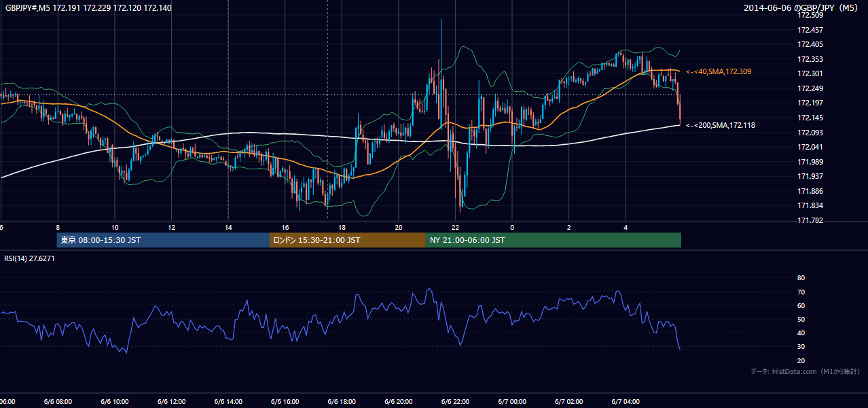Screen dimensions: 868x408
Task: Click the 6/6 12:00 time axis label
Action: point(171,401)
